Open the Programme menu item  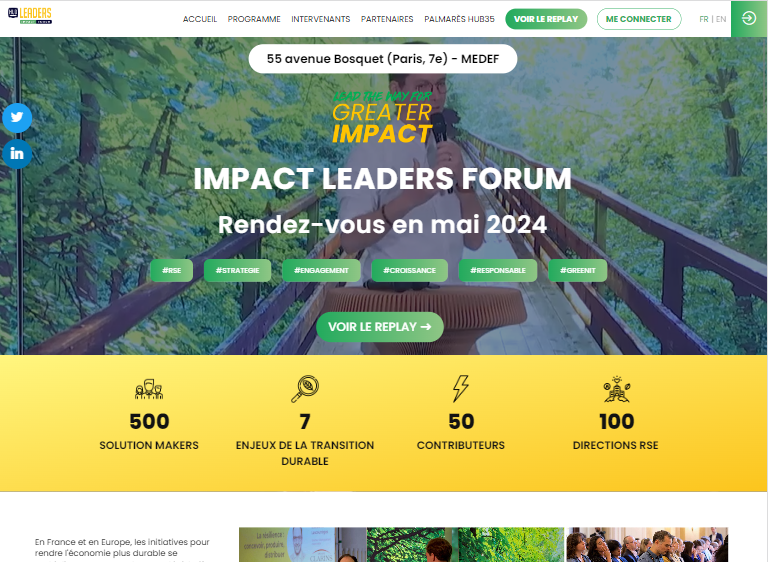[x=254, y=19]
